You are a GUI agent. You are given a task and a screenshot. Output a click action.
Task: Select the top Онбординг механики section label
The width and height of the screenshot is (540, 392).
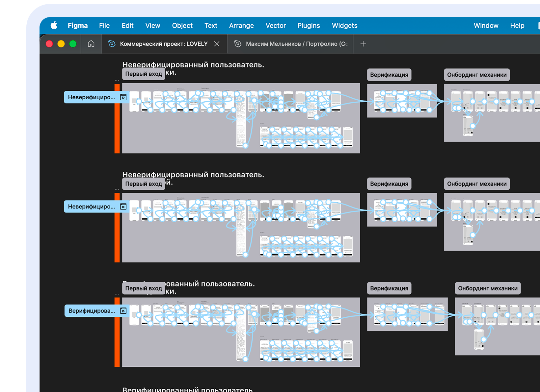[476, 75]
